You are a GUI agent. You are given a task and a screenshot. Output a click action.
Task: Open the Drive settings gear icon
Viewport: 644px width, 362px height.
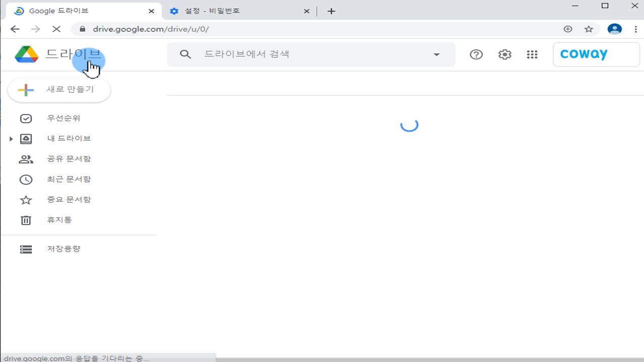(505, 54)
